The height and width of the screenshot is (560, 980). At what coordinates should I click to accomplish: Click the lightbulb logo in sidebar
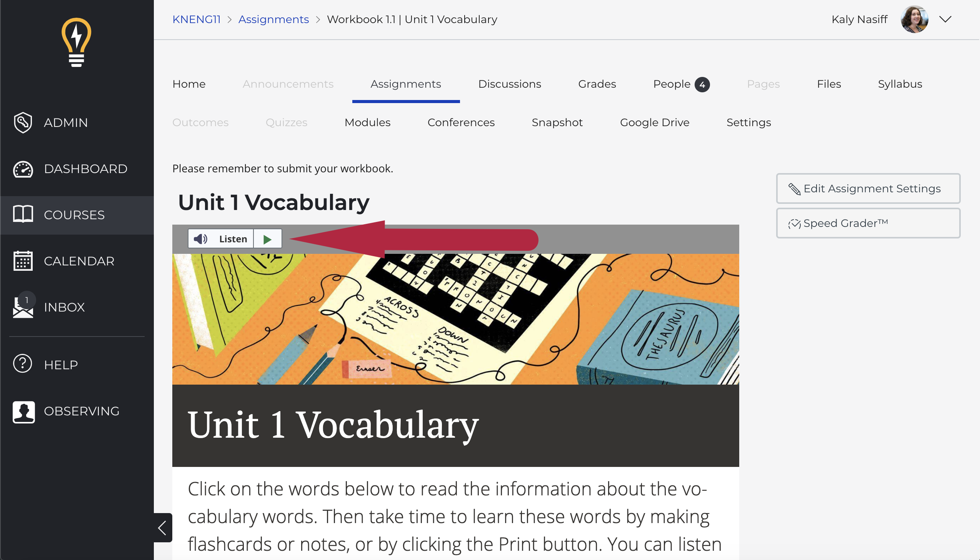point(77,42)
